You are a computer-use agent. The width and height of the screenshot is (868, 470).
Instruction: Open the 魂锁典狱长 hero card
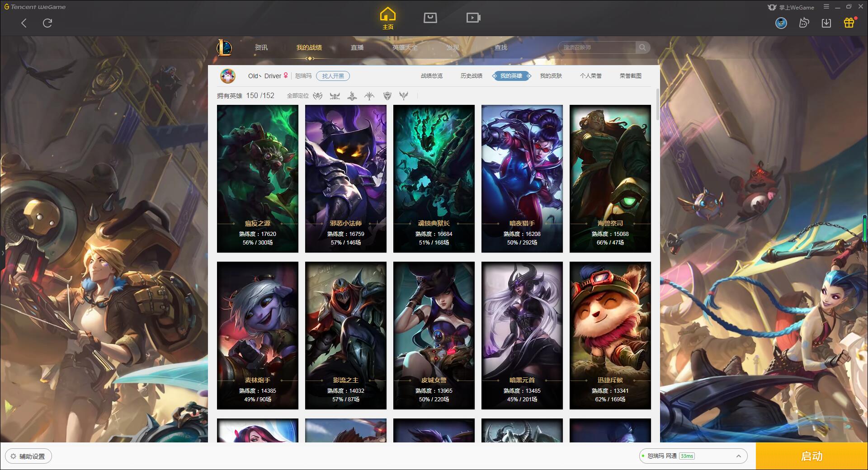tap(434, 179)
